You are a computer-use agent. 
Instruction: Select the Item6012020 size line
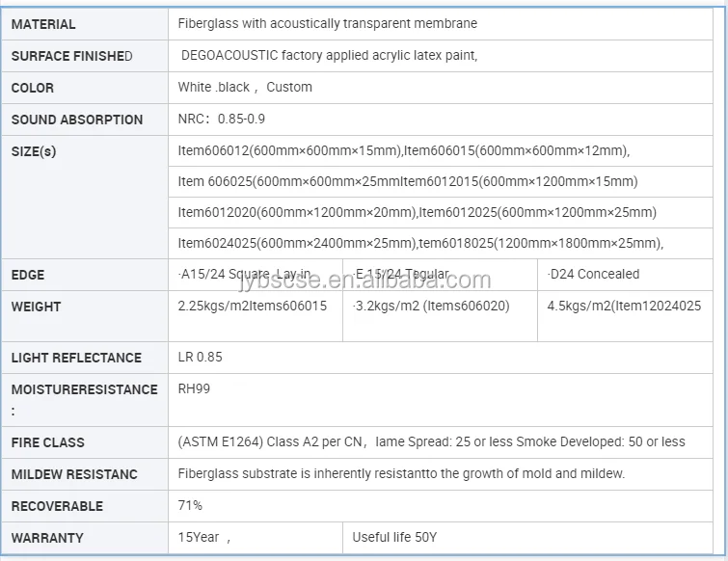(x=417, y=212)
